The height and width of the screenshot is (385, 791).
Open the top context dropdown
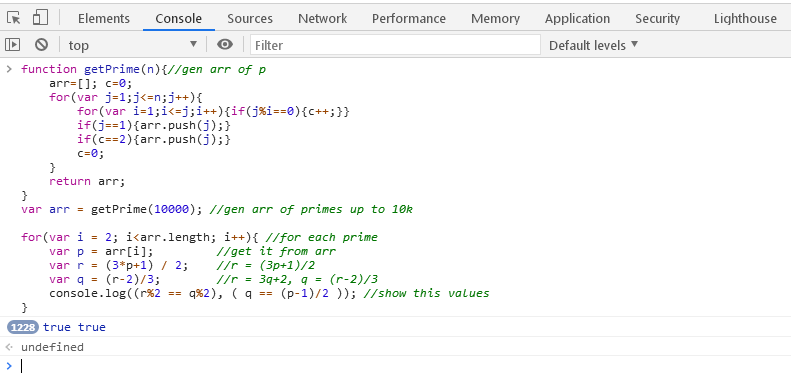(x=133, y=45)
